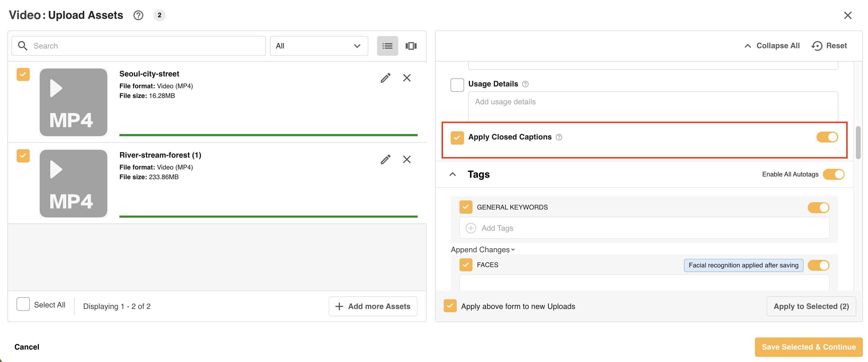
Task: Edit River-stream-forest (1) with pencil icon
Action: click(386, 159)
